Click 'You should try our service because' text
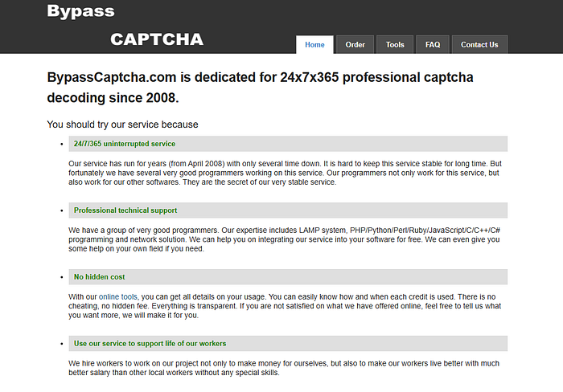The width and height of the screenshot is (563, 392). (x=122, y=125)
